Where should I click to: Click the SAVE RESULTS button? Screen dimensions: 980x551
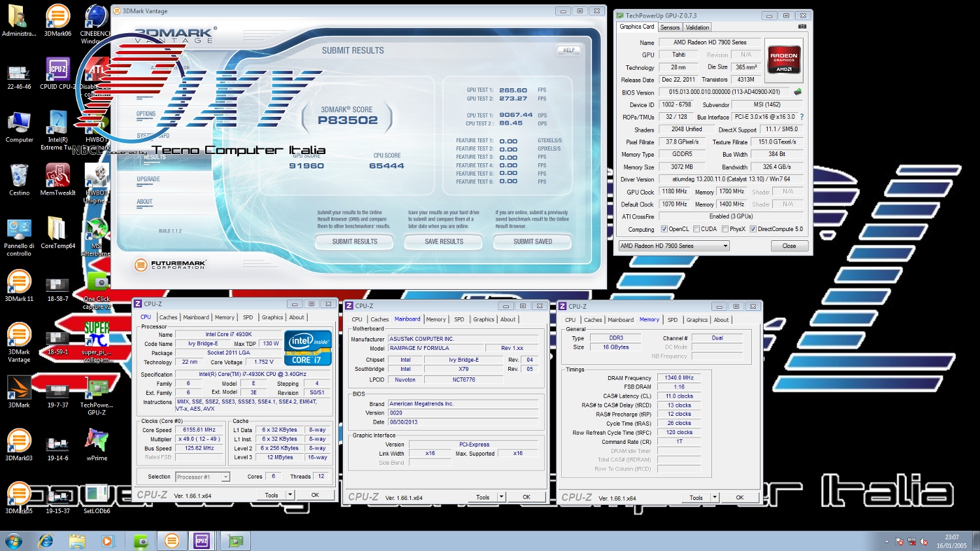click(x=444, y=242)
